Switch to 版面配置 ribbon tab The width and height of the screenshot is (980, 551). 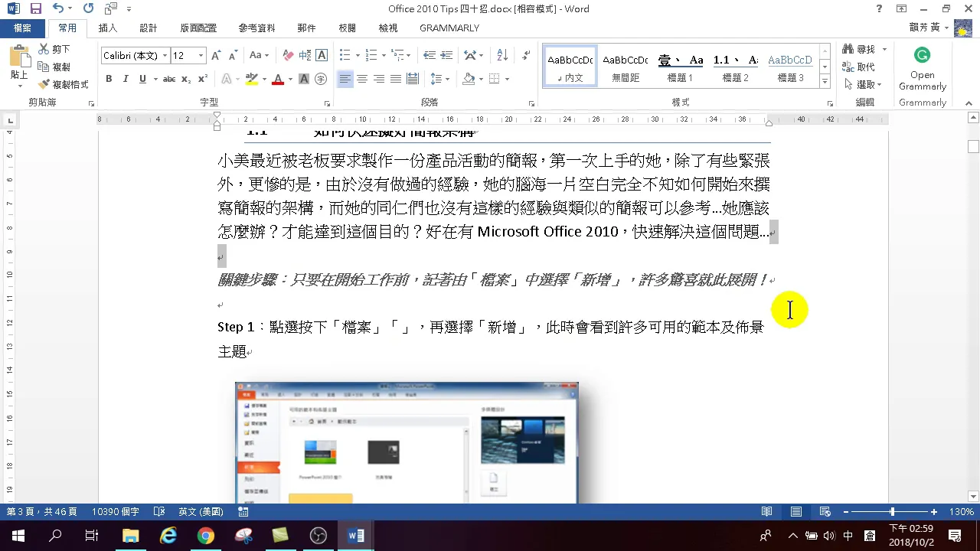(198, 28)
